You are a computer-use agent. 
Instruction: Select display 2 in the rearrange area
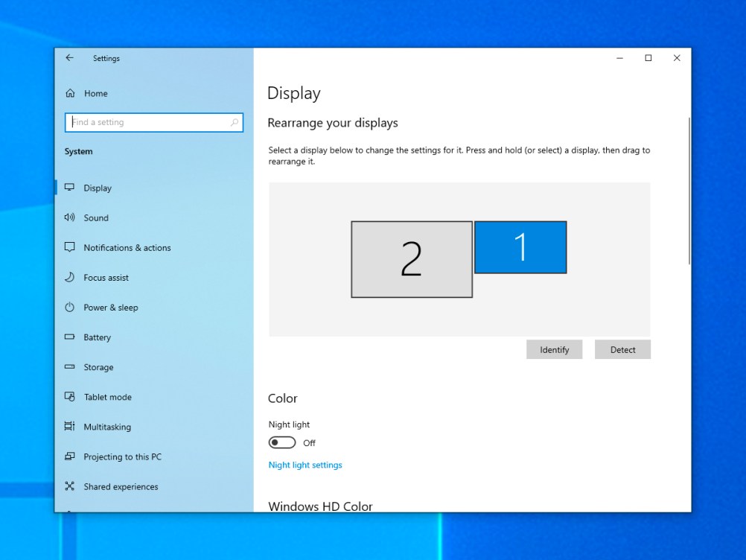click(412, 258)
